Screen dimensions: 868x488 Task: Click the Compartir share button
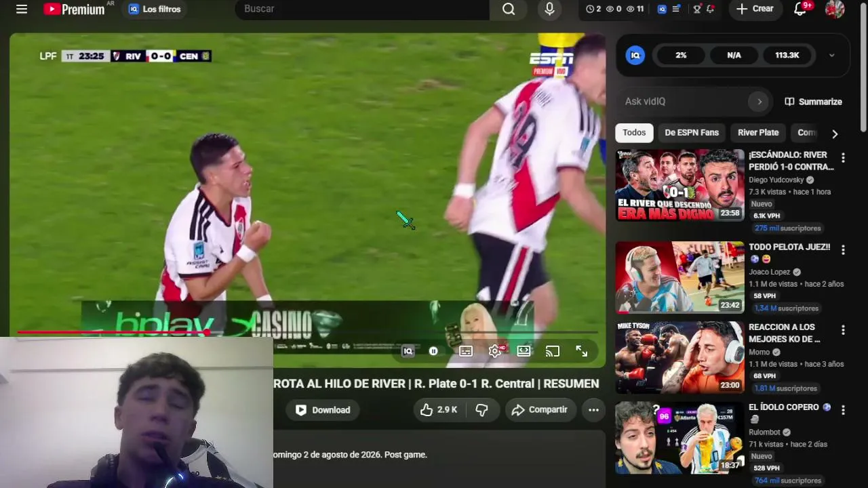[540, 410]
